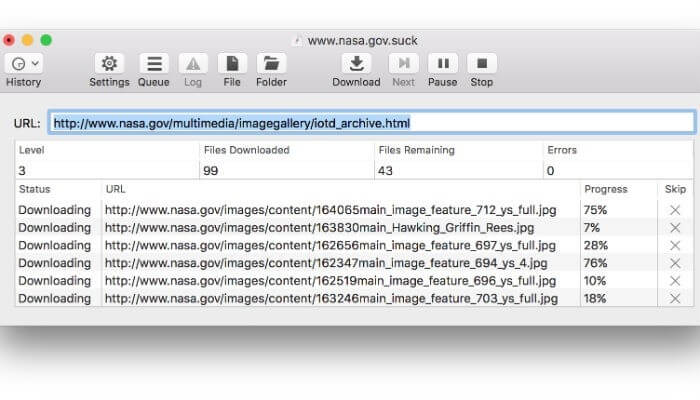
Task: Select the 162347main_image_feature_694_ys_4.jpg URL
Action: [x=326, y=263]
